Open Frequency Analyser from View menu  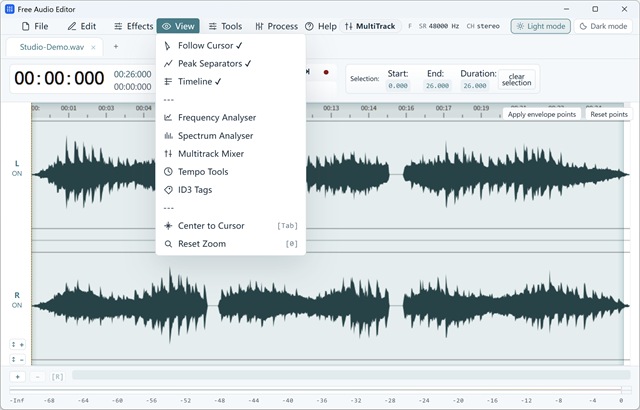coord(231,117)
